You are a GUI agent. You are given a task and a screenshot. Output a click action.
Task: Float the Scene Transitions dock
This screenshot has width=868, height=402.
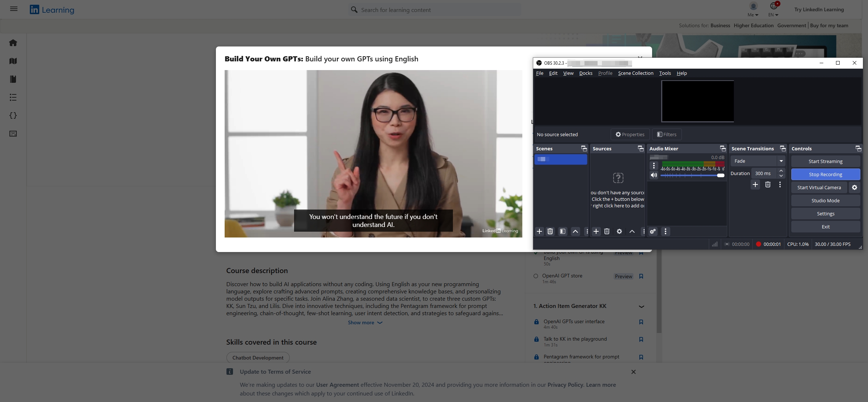(783, 149)
